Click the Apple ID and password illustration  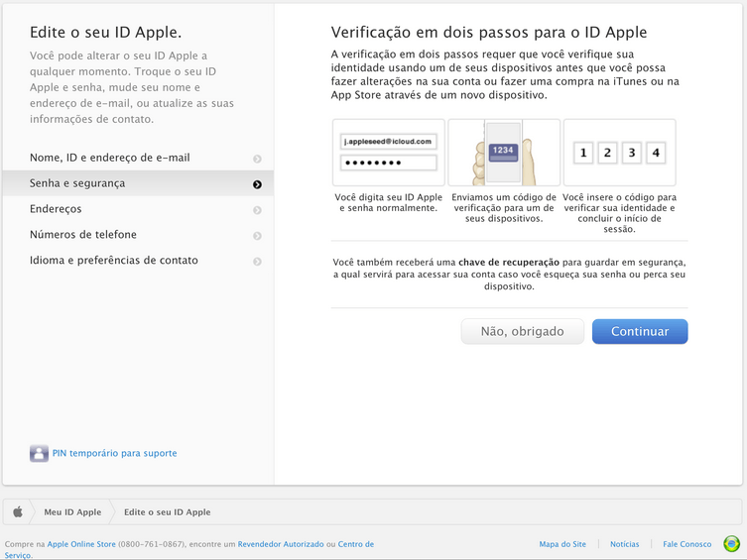(x=389, y=153)
